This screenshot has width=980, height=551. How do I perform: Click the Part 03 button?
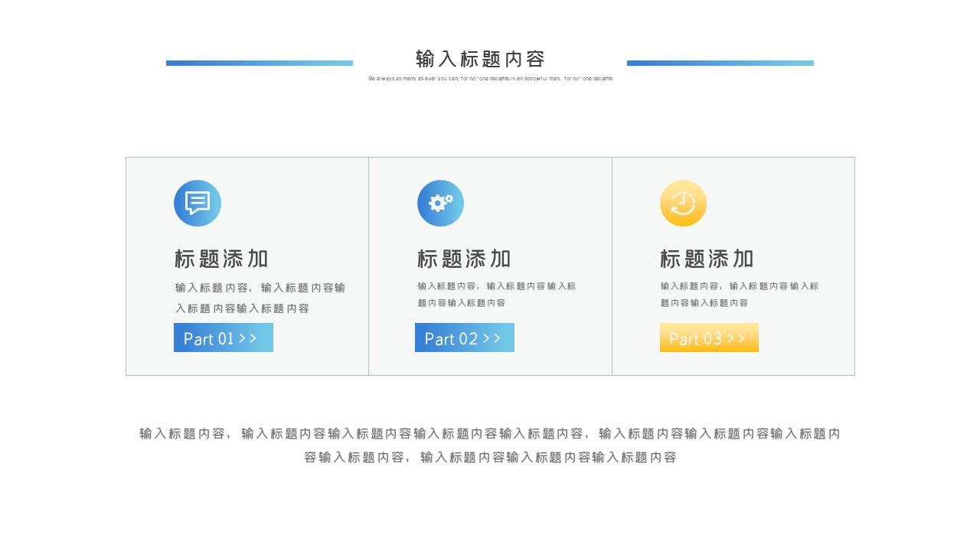pos(709,337)
